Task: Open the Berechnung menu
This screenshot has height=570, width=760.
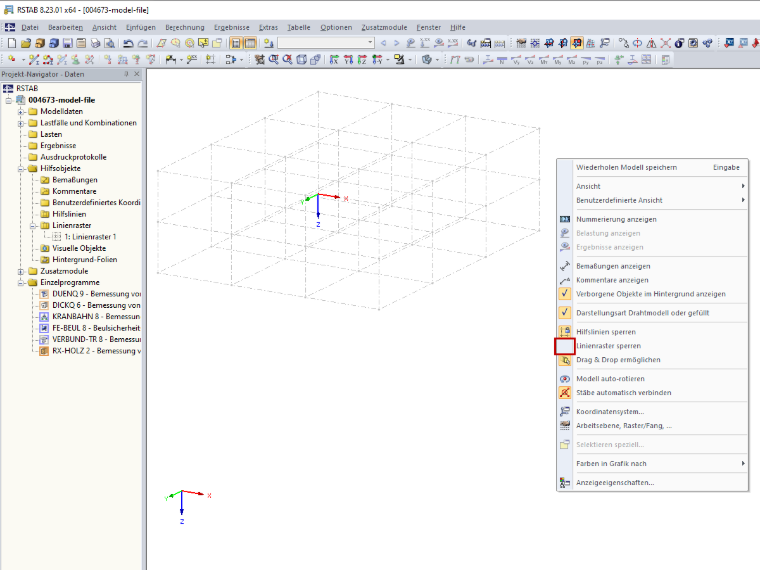Action: coord(185,28)
